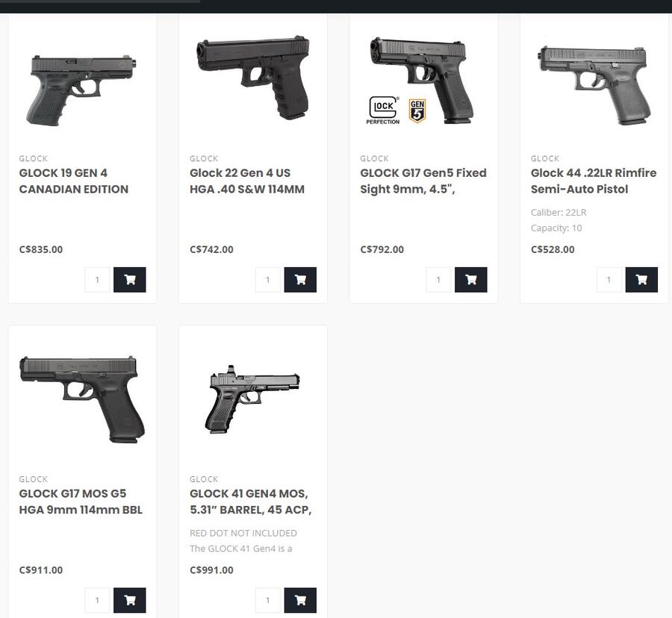Open GLOCK 41 GEN4 MOS title link
672x618 pixels.
click(x=250, y=502)
